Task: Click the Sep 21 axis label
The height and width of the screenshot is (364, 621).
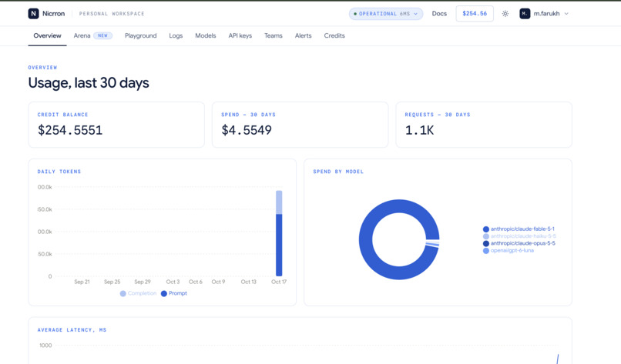Action: click(82, 282)
